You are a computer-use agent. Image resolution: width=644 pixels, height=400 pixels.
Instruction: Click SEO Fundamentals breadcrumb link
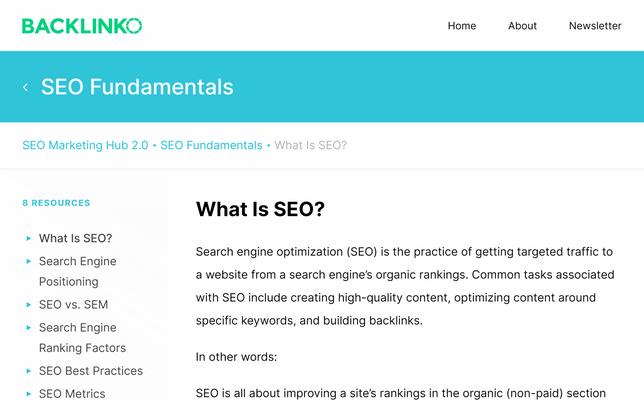pyautogui.click(x=211, y=145)
